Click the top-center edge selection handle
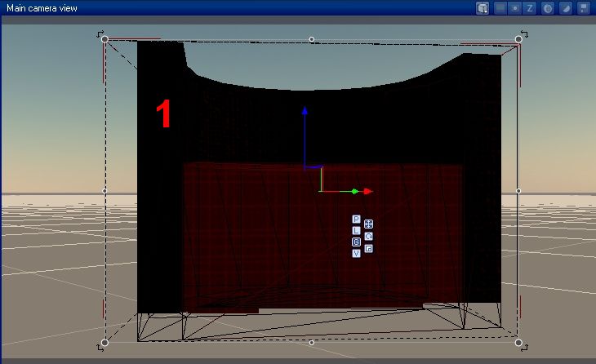 312,39
